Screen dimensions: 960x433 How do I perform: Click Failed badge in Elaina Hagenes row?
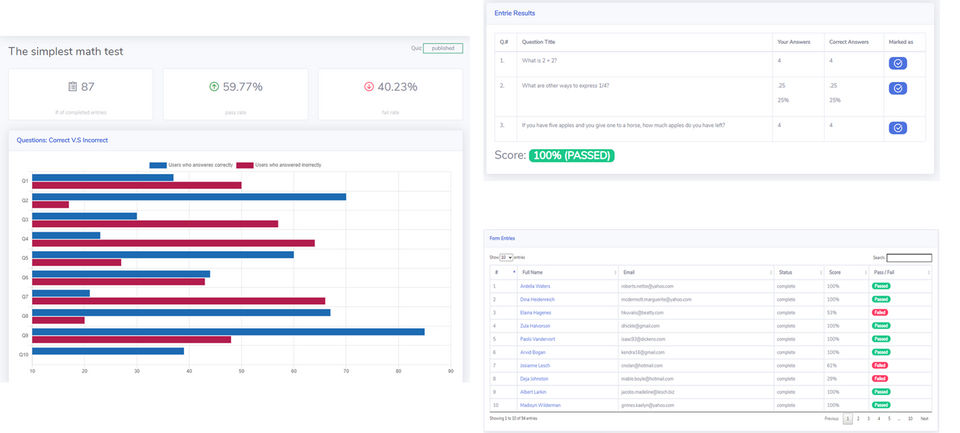[880, 312]
